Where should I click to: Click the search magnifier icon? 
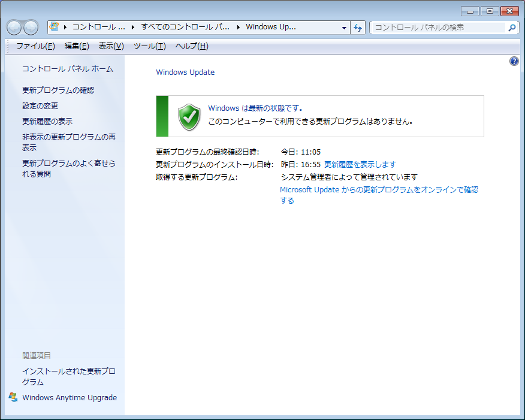511,28
